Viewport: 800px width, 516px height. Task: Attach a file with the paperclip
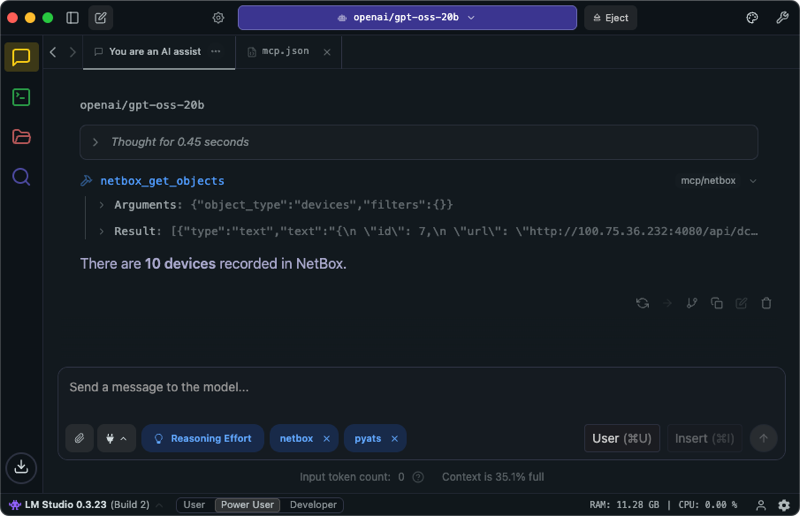pos(80,438)
